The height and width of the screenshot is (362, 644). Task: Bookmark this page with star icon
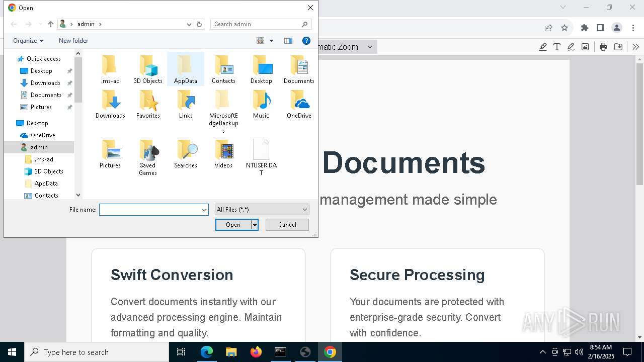pyautogui.click(x=565, y=28)
